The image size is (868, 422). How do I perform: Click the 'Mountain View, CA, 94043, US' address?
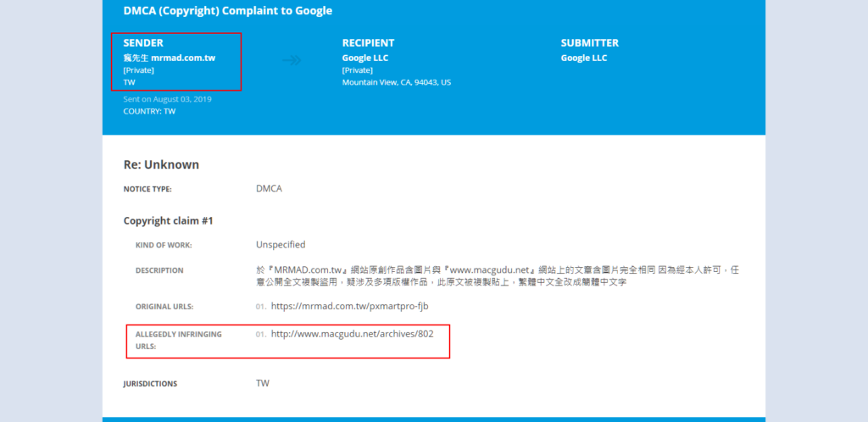(397, 82)
